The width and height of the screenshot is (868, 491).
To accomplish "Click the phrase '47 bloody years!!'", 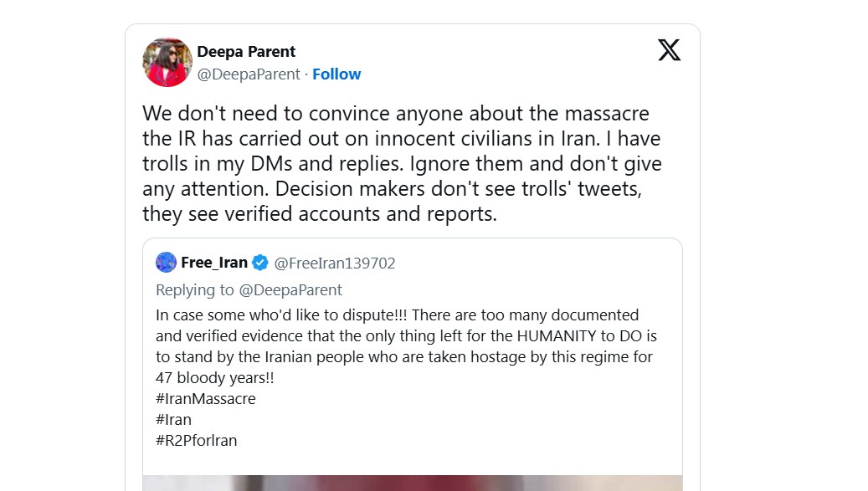I will pyautogui.click(x=215, y=377).
